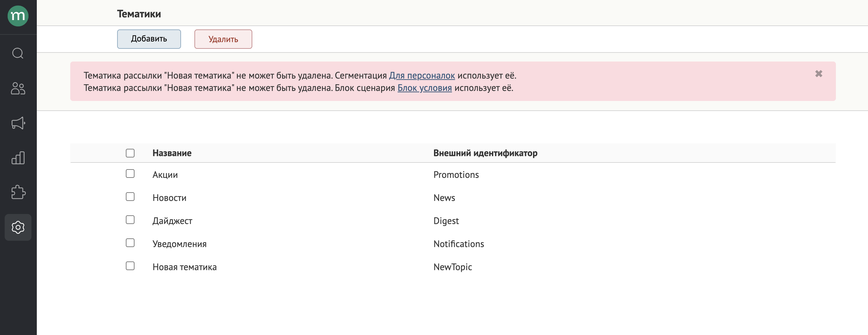Click the Удалить button

223,39
